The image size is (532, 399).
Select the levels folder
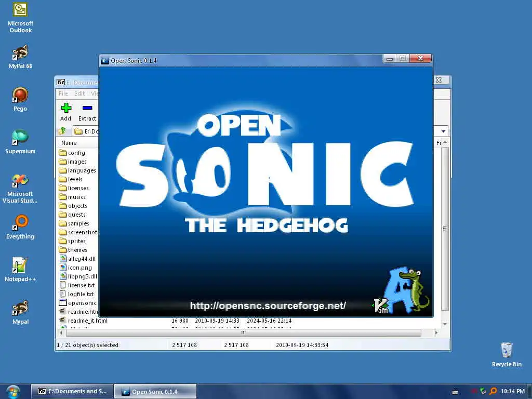click(x=71, y=179)
